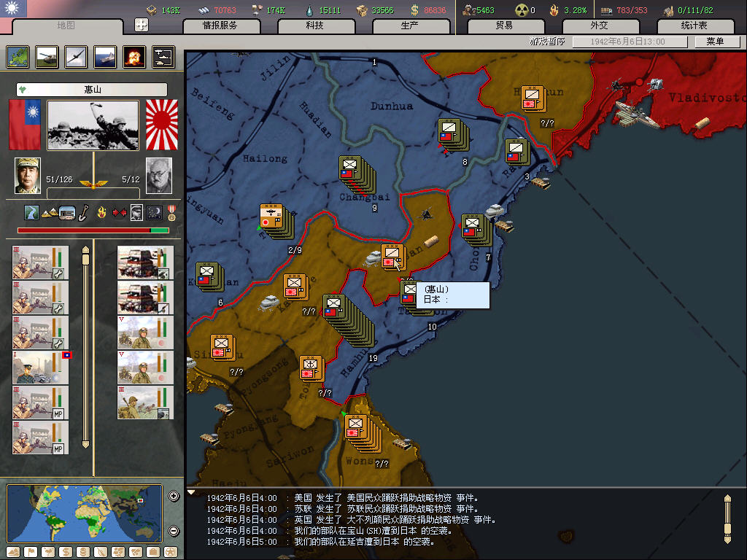Viewport: 747px width, 560px height.
Task: Open the 科技 tab
Action: click(x=315, y=26)
